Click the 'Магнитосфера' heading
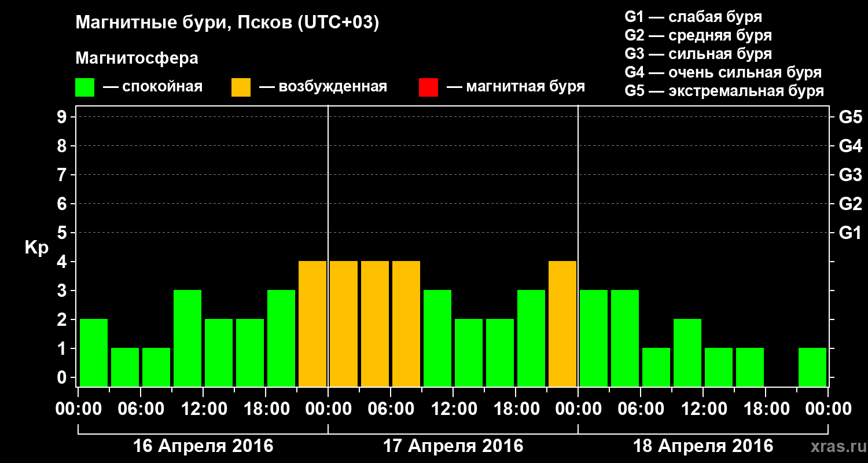This screenshot has height=463, width=868. click(137, 59)
